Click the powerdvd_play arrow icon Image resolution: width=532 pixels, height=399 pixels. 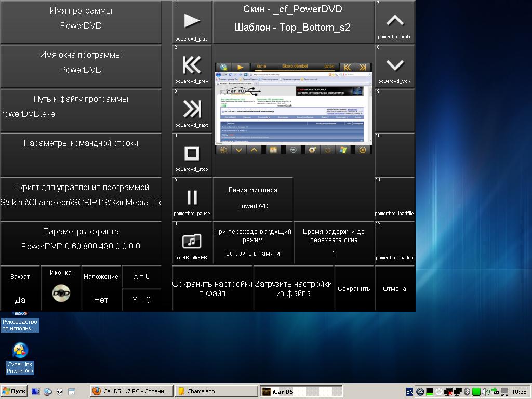[x=192, y=21]
